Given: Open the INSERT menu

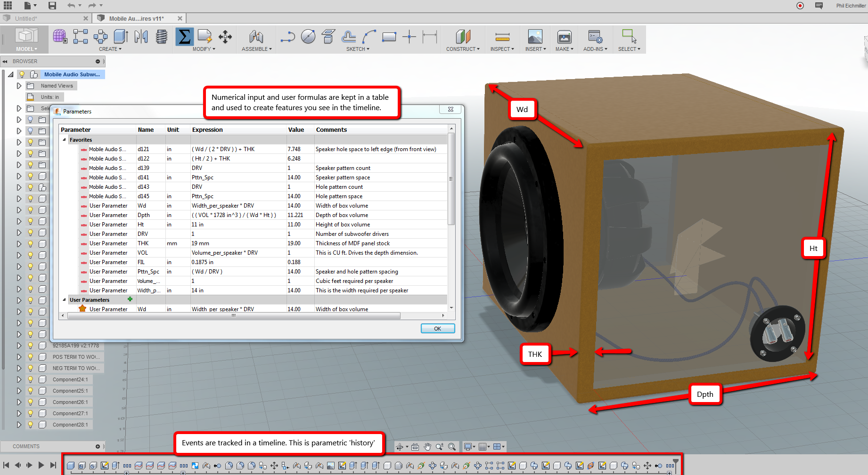Looking at the screenshot, I should (x=536, y=49).
